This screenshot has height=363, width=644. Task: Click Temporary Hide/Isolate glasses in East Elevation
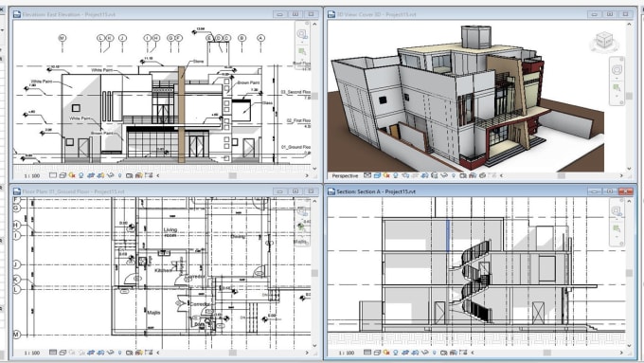pos(110,175)
